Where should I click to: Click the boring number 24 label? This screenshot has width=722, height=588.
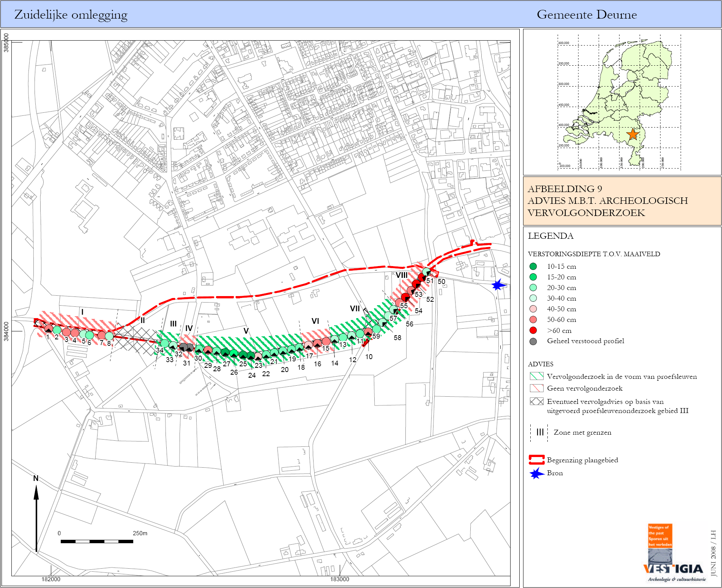[x=252, y=375]
